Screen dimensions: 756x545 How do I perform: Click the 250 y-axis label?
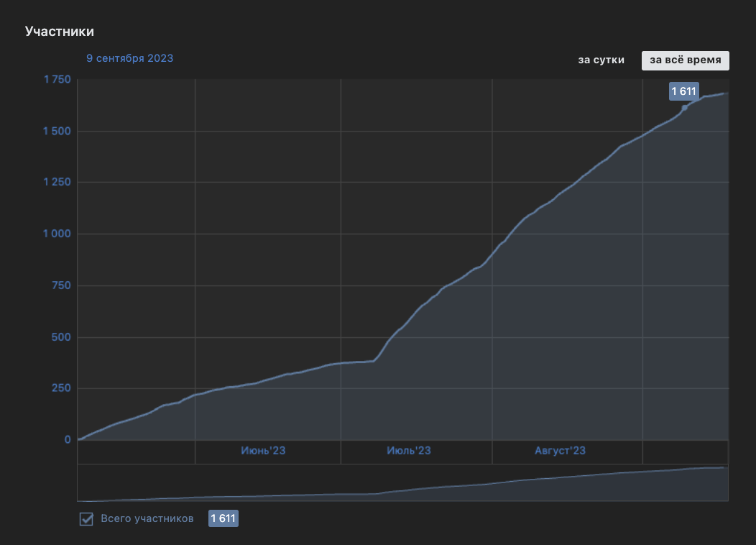click(61, 388)
